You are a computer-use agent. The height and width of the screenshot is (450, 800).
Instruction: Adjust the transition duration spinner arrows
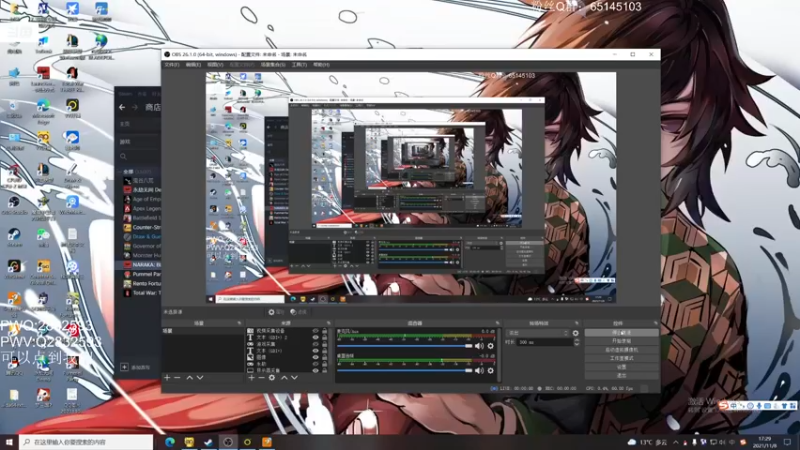click(x=577, y=342)
